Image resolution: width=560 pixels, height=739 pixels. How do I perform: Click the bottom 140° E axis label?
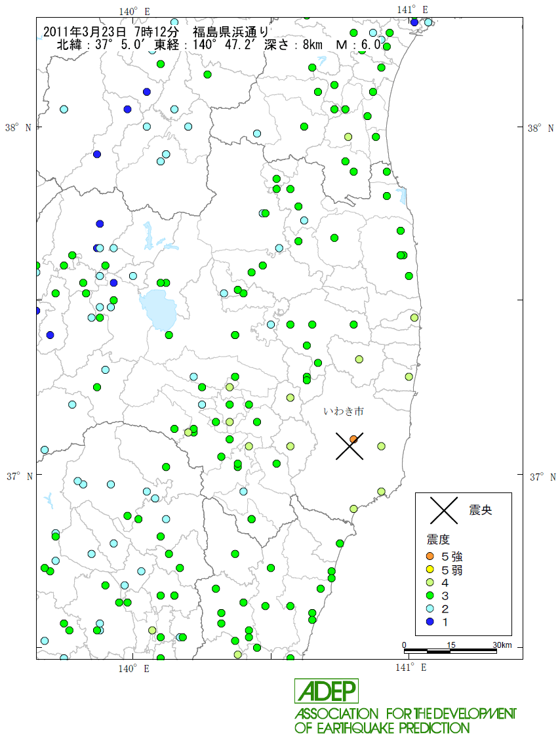coord(133,668)
